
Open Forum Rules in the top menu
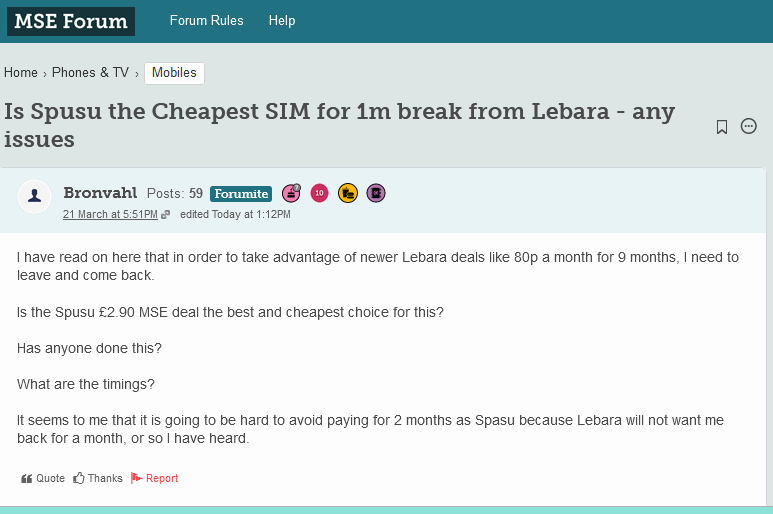click(x=206, y=20)
